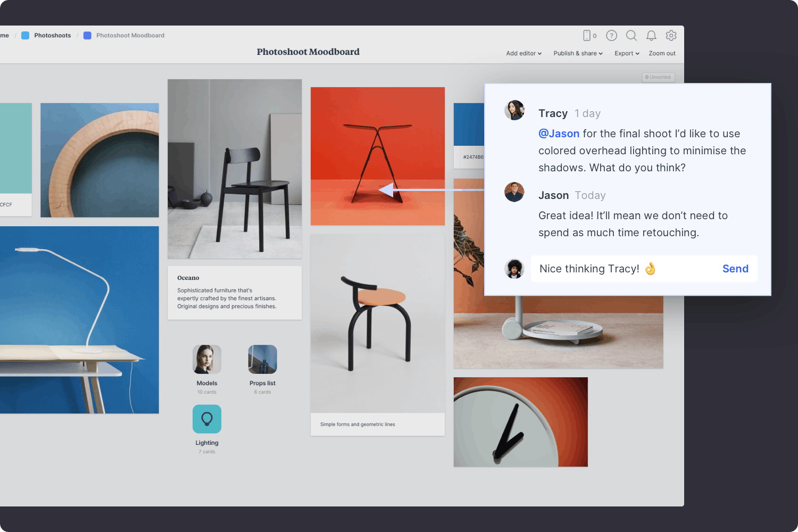Click the 'Today' timestamp on Jason's comment
This screenshot has height=532, width=798.
590,195
